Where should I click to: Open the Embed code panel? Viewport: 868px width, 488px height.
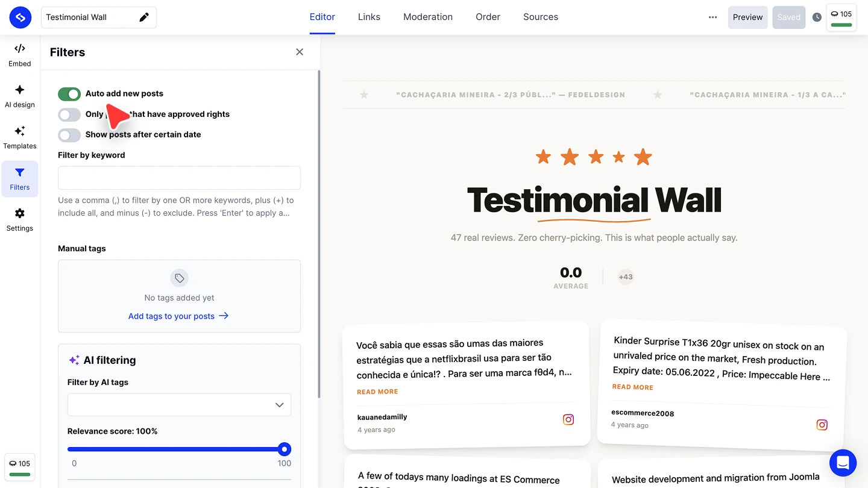click(x=20, y=55)
